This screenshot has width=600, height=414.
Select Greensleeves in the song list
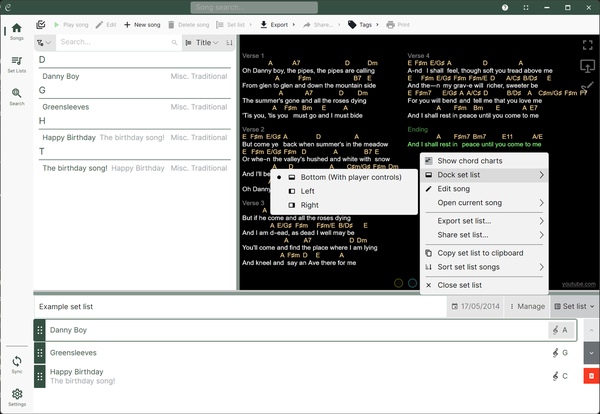[135, 107]
